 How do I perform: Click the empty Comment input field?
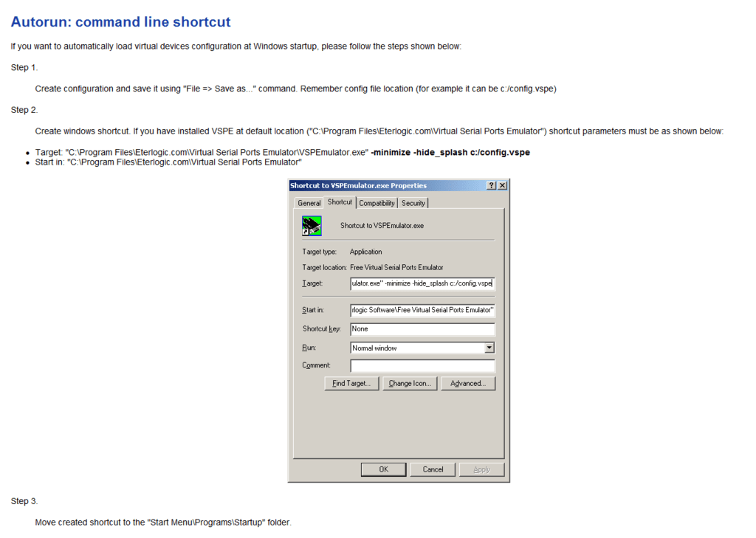(422, 365)
